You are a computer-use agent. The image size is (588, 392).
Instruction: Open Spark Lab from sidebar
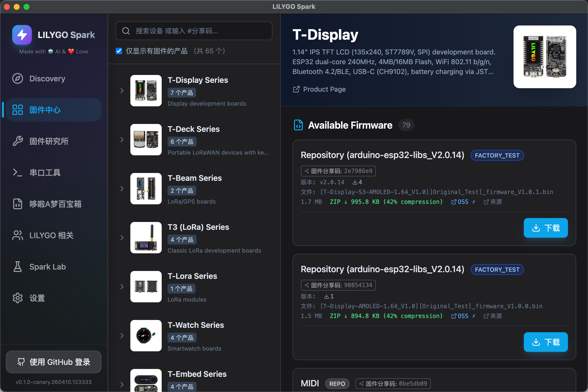click(x=54, y=267)
